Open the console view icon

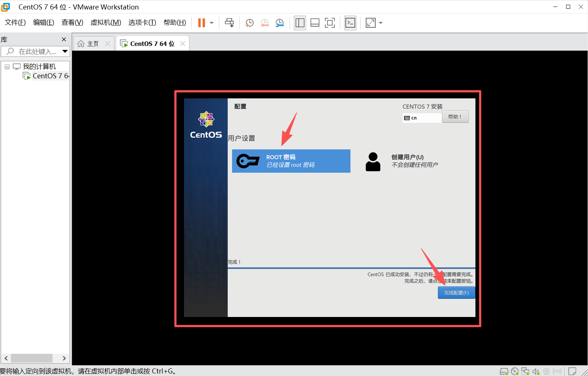(350, 23)
